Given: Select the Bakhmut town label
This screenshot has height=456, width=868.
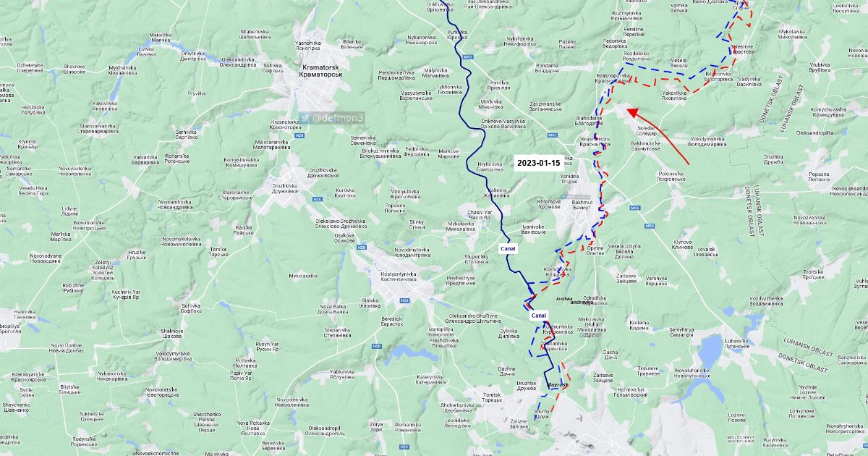Looking at the screenshot, I should point(582,203).
